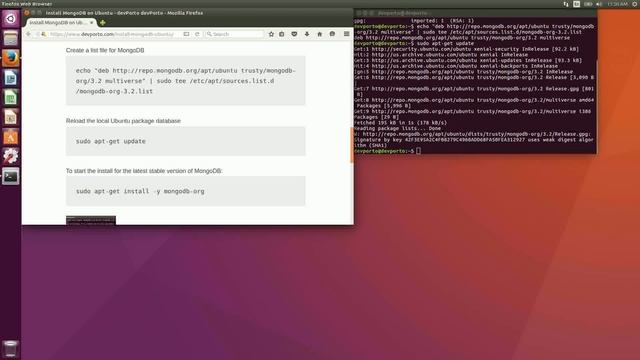Toggle Reader View in the address bar
Viewport: 640px width, 360px height.
coord(186,34)
